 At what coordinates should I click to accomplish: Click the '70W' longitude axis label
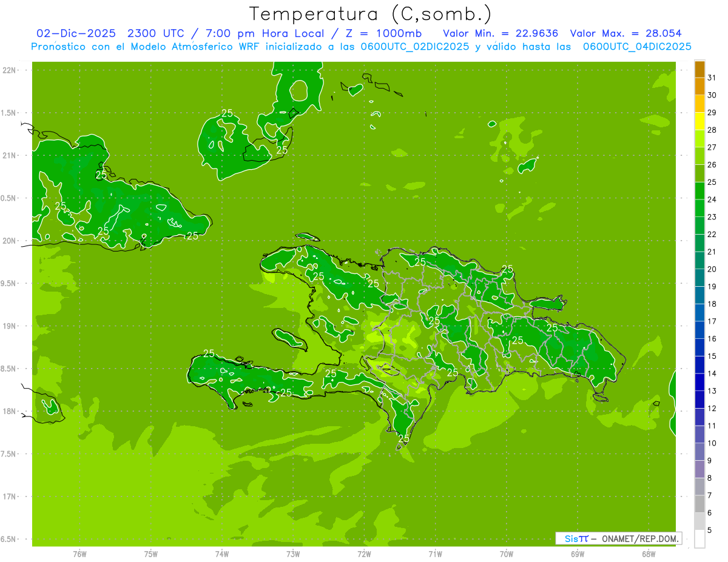tap(506, 554)
